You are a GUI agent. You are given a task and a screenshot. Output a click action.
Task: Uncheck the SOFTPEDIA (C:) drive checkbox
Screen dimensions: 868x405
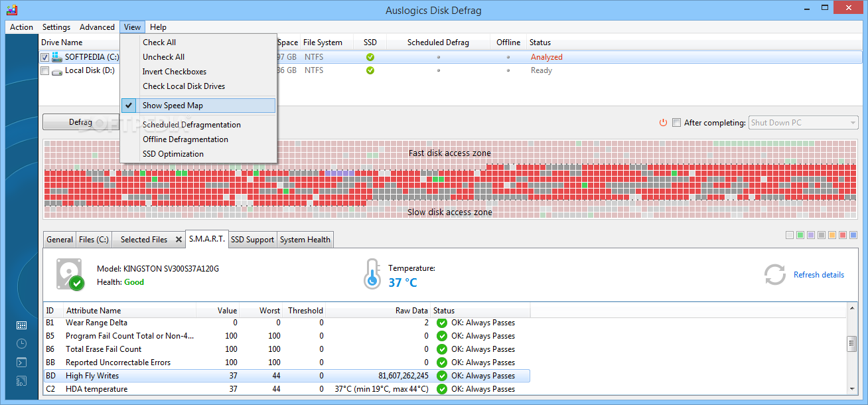point(45,57)
